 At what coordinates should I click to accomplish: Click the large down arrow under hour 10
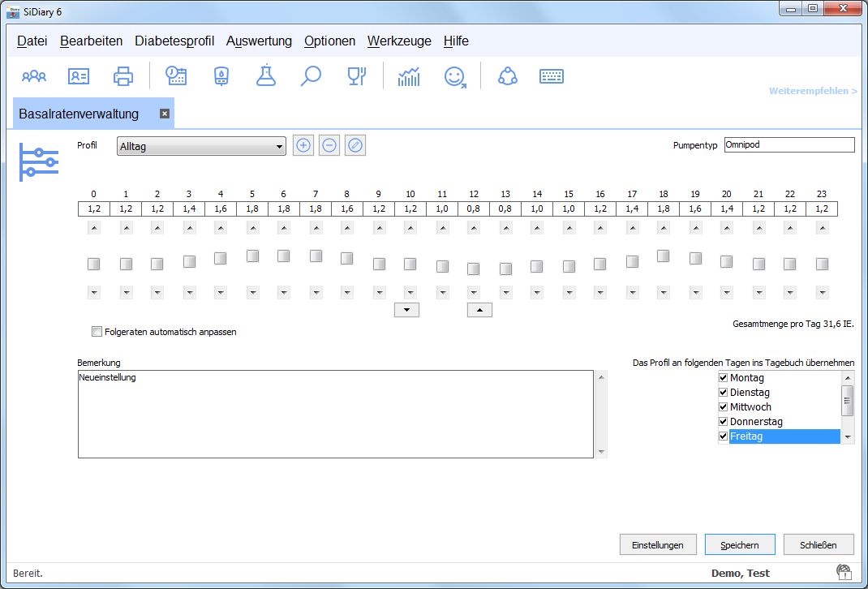[x=406, y=309]
